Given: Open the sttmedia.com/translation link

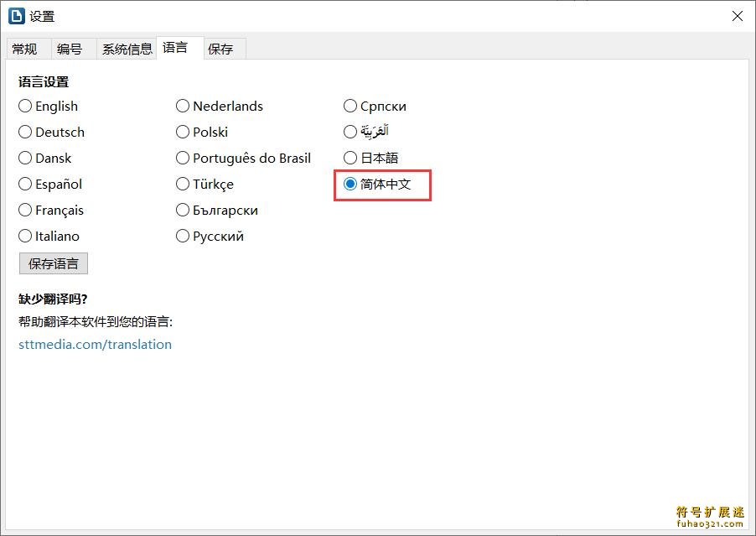Looking at the screenshot, I should tap(95, 345).
